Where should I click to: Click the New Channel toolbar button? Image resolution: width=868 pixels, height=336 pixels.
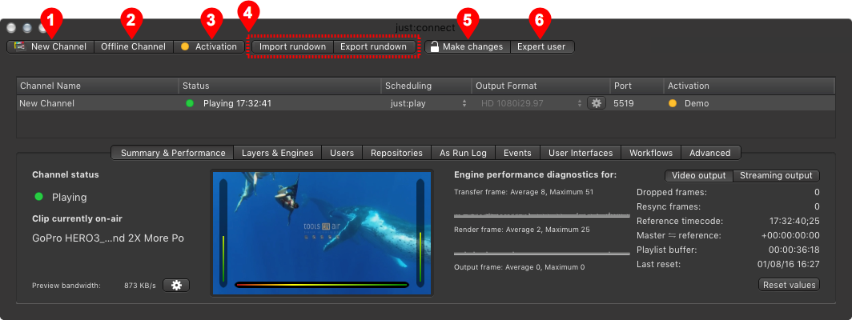(x=50, y=47)
